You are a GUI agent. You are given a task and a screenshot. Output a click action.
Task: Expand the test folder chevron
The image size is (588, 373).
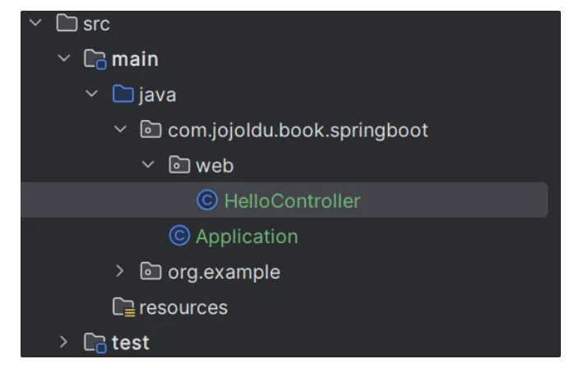64,342
